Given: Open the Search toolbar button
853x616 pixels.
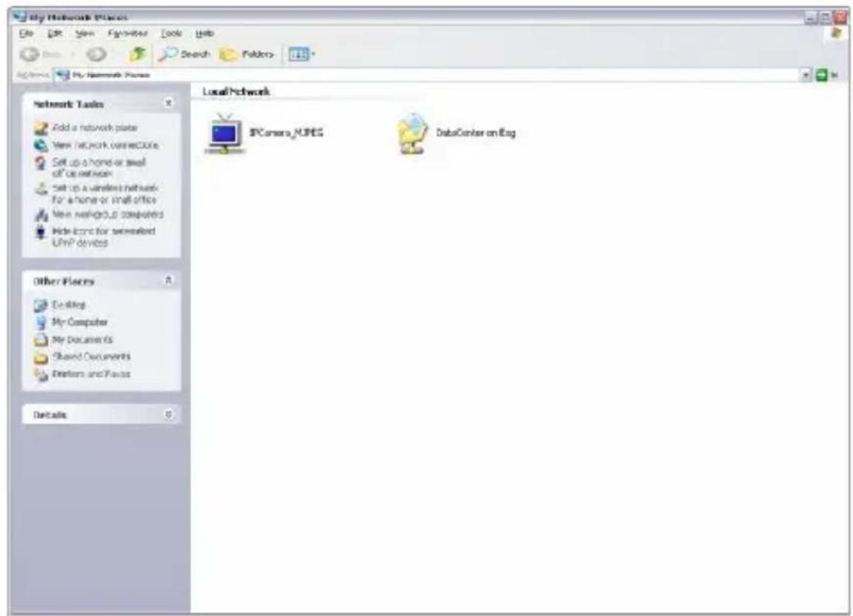Looking at the screenshot, I should pyautogui.click(x=185, y=54).
